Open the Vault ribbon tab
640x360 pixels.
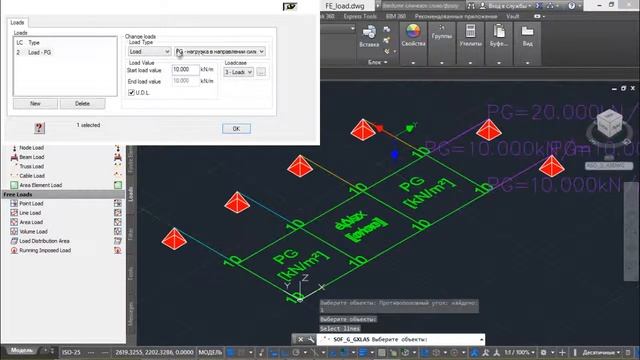coord(512,16)
